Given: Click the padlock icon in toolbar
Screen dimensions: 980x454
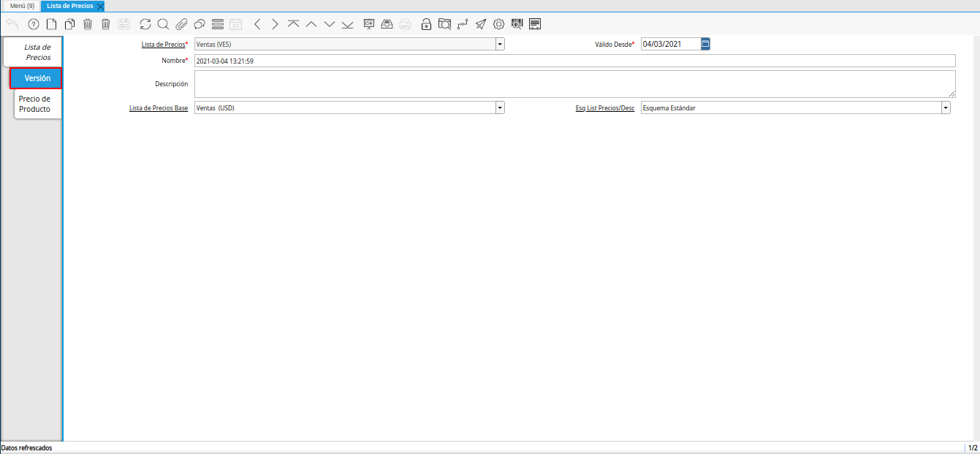Looking at the screenshot, I should point(426,24).
